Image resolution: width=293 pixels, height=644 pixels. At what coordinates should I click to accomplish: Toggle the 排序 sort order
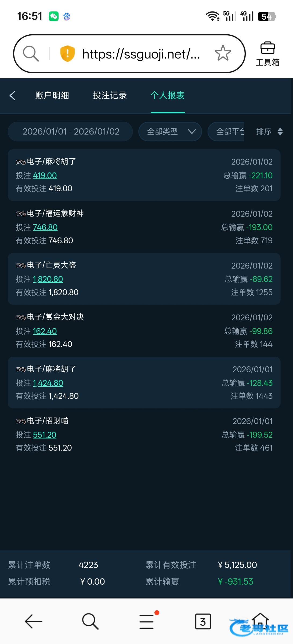click(x=269, y=131)
